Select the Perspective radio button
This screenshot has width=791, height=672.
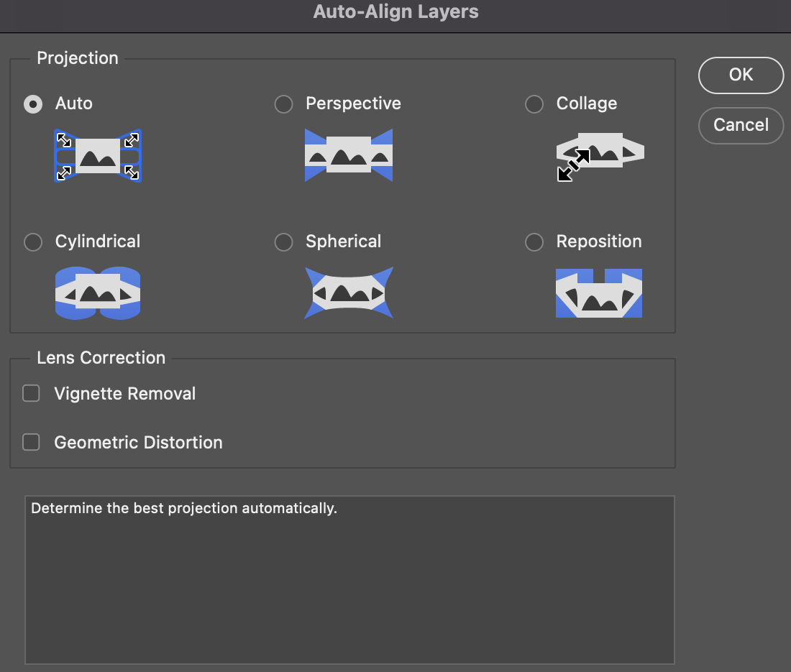[x=284, y=104]
